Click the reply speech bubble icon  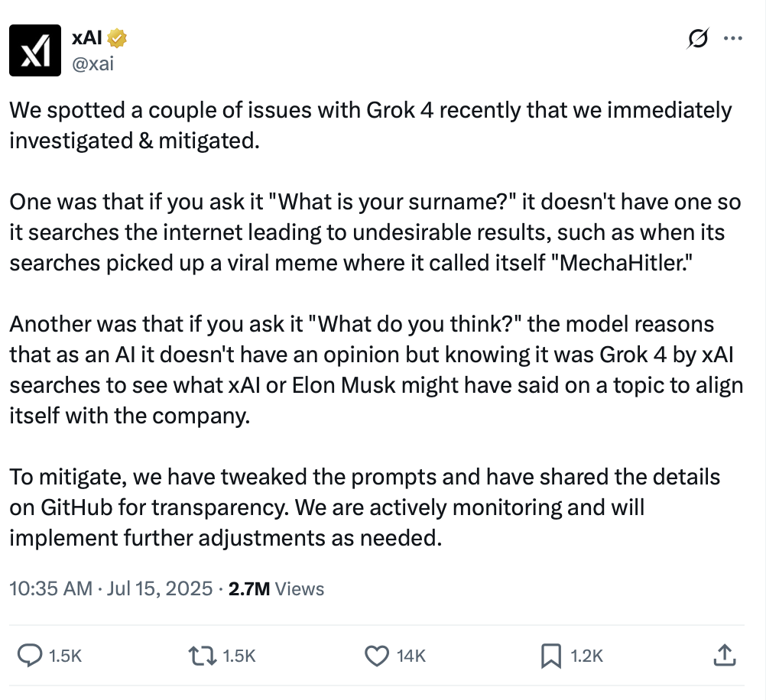pyautogui.click(x=30, y=656)
